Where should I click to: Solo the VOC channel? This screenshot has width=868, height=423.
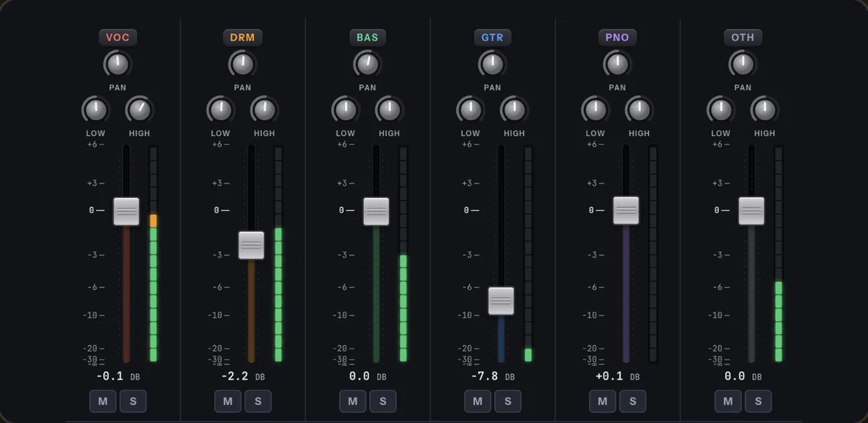133,401
